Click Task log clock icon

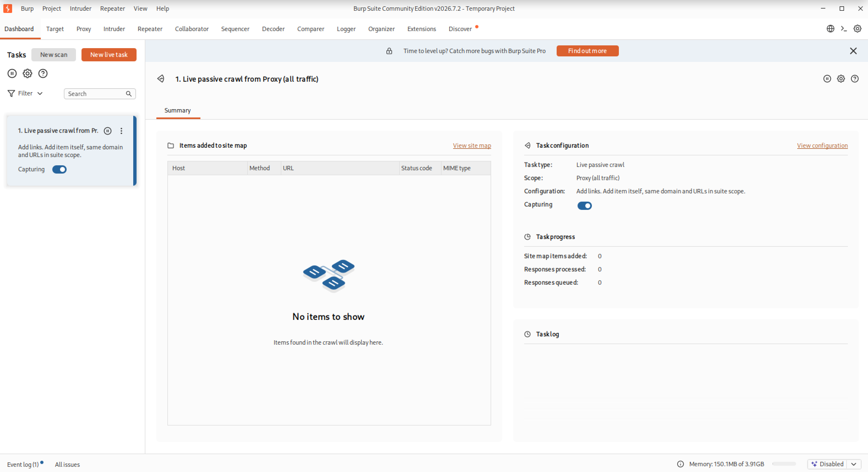point(527,334)
